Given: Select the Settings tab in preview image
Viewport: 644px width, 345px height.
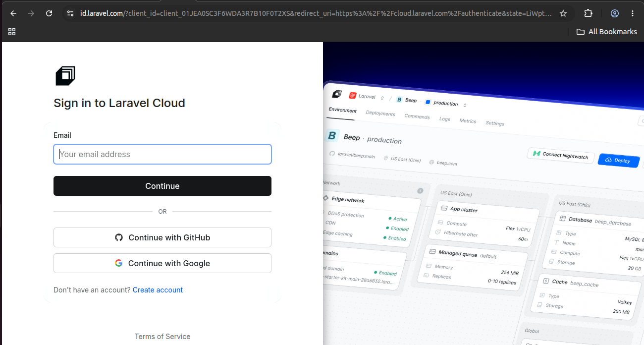Looking at the screenshot, I should (x=495, y=123).
